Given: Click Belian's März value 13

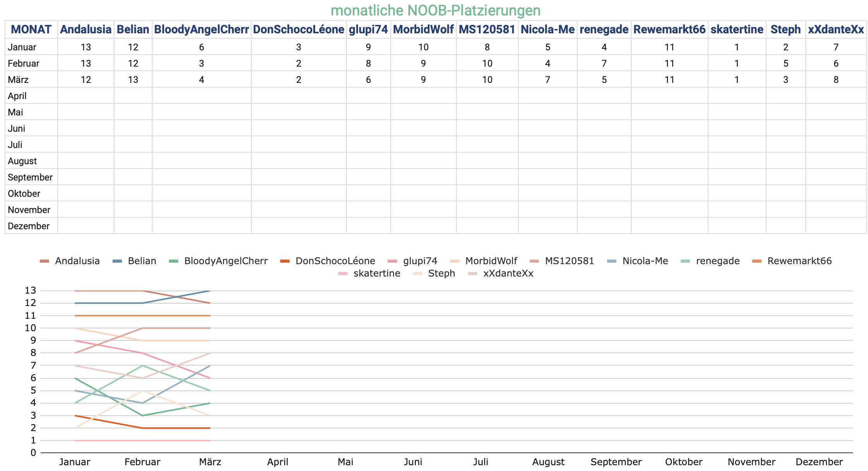Looking at the screenshot, I should (133, 80).
